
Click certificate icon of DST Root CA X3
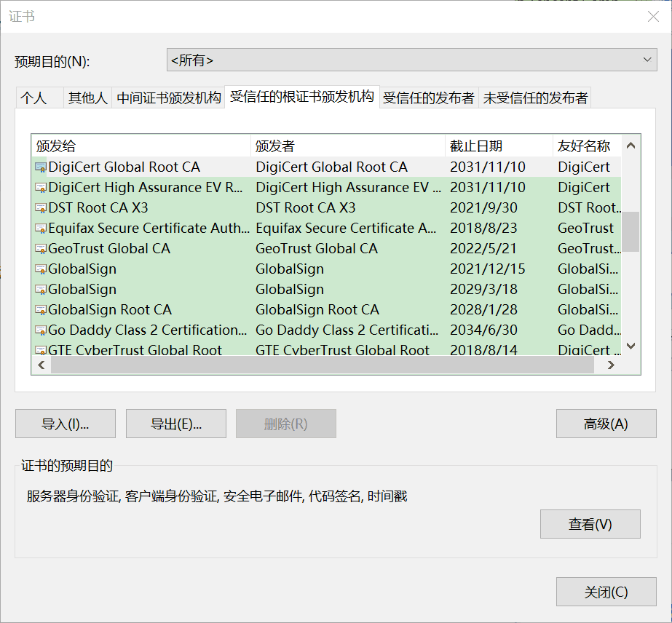[41, 208]
